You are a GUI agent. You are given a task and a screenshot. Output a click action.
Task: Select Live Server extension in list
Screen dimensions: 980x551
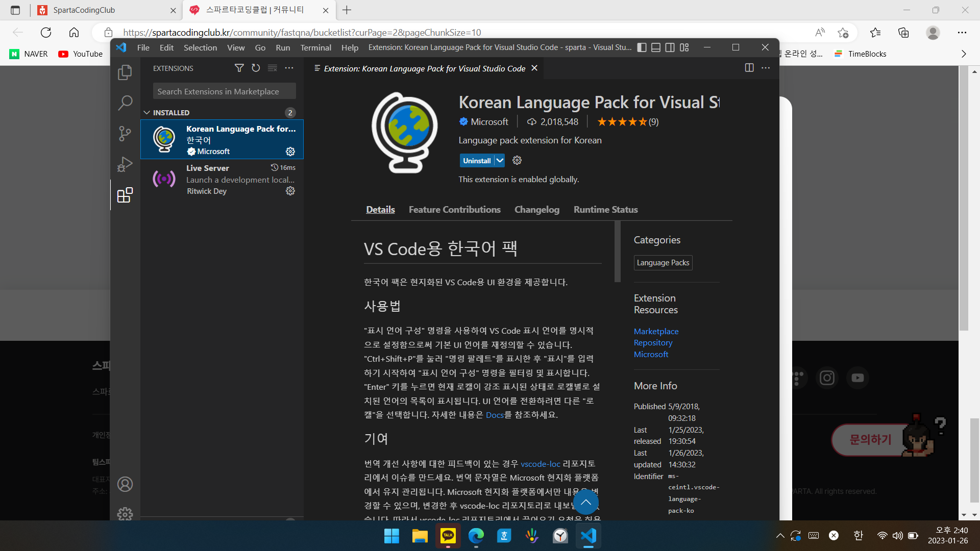pyautogui.click(x=222, y=179)
